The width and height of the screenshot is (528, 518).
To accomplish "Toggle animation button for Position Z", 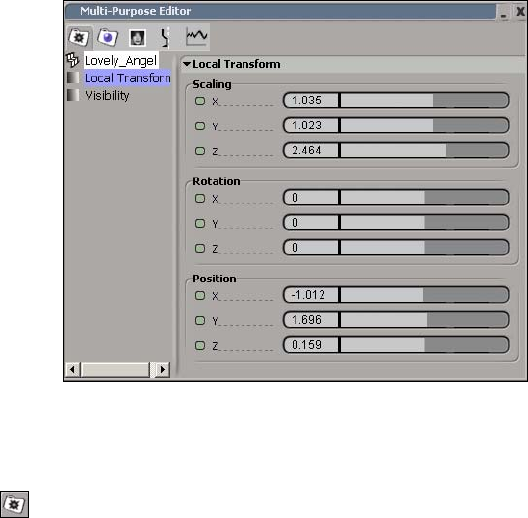I will coord(200,345).
